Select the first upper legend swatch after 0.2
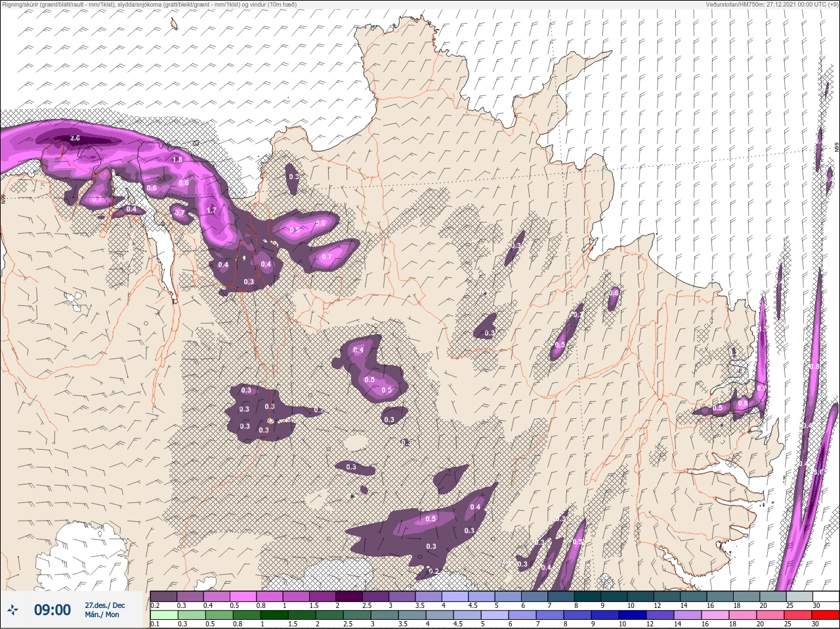840x629 pixels. coord(163,596)
